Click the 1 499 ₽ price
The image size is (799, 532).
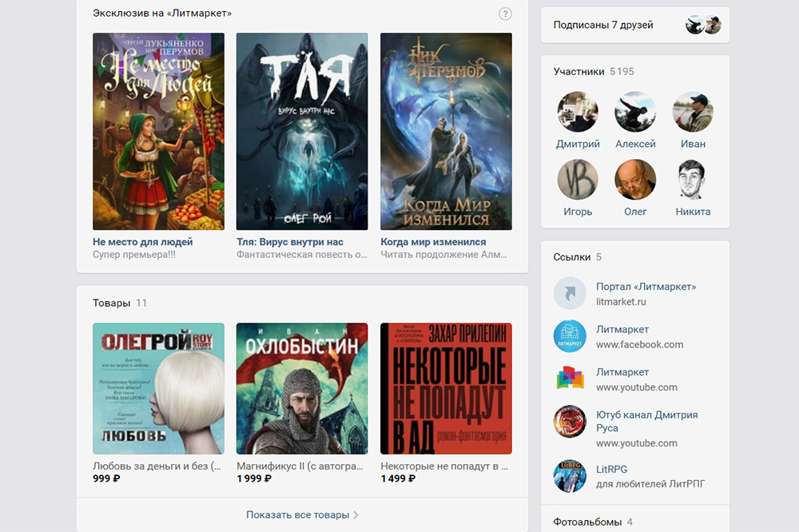[398, 478]
